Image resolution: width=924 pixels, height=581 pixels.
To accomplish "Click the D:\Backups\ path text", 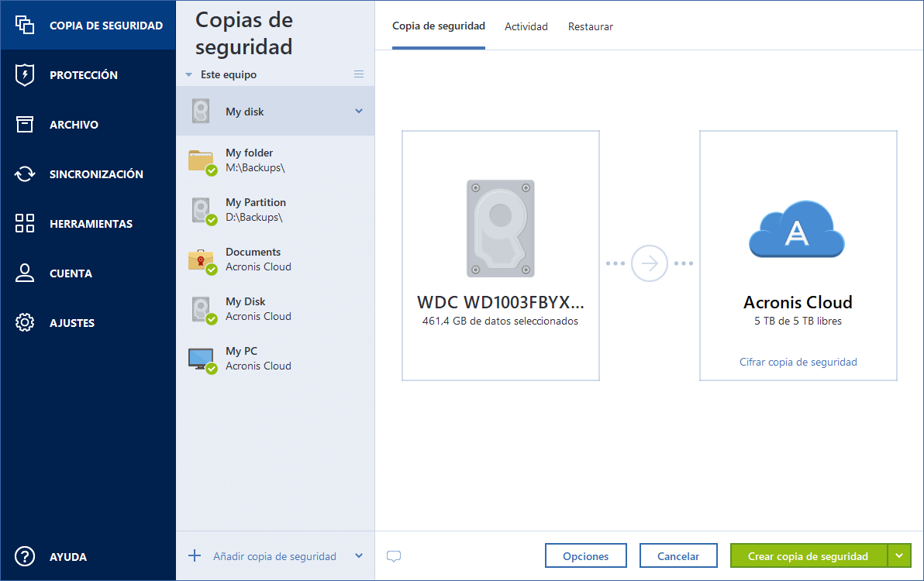I will (254, 217).
